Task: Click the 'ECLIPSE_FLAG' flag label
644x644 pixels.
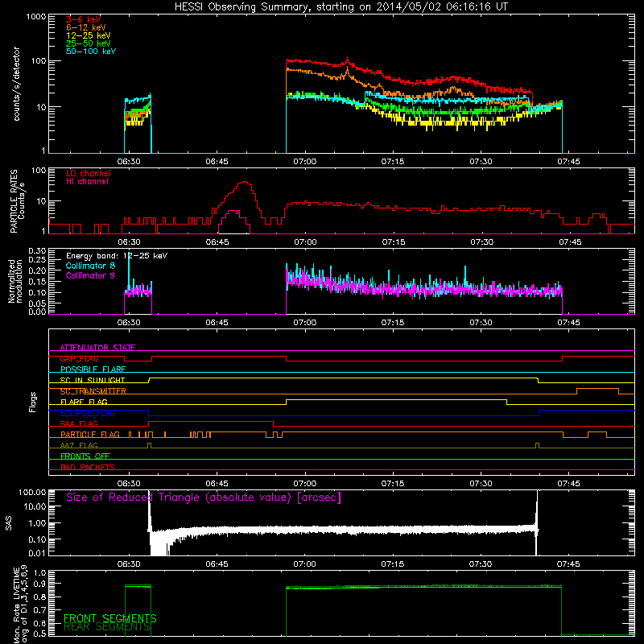Action: click(x=88, y=413)
